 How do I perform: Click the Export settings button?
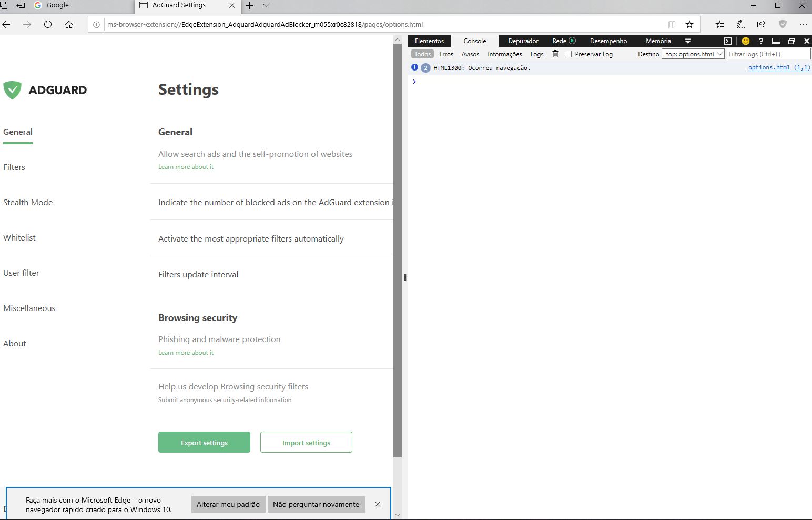point(204,442)
